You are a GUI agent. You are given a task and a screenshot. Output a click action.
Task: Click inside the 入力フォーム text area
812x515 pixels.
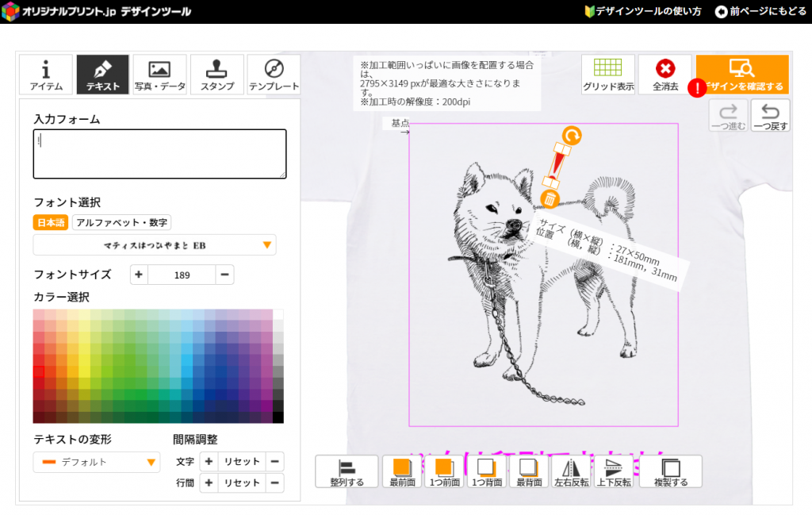coord(159,154)
